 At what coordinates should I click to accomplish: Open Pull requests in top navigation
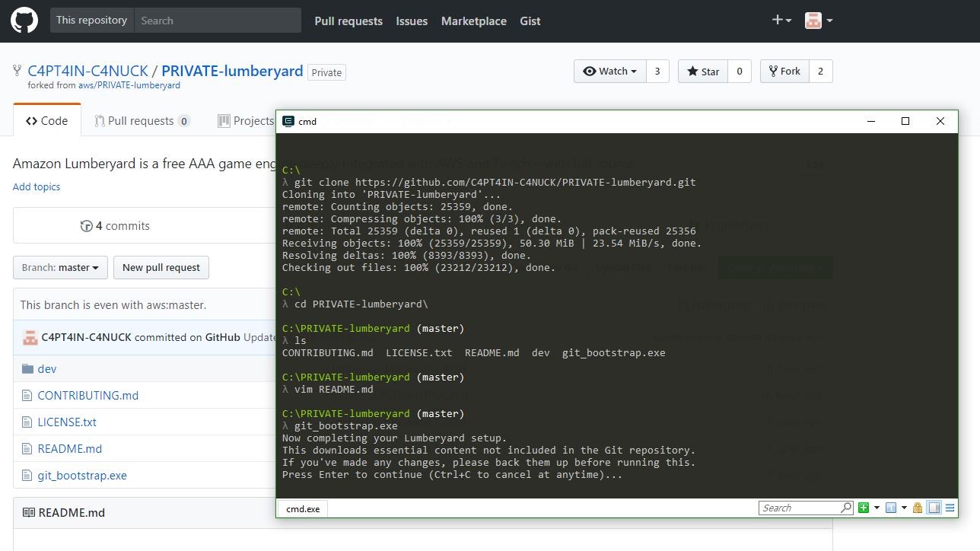(348, 21)
